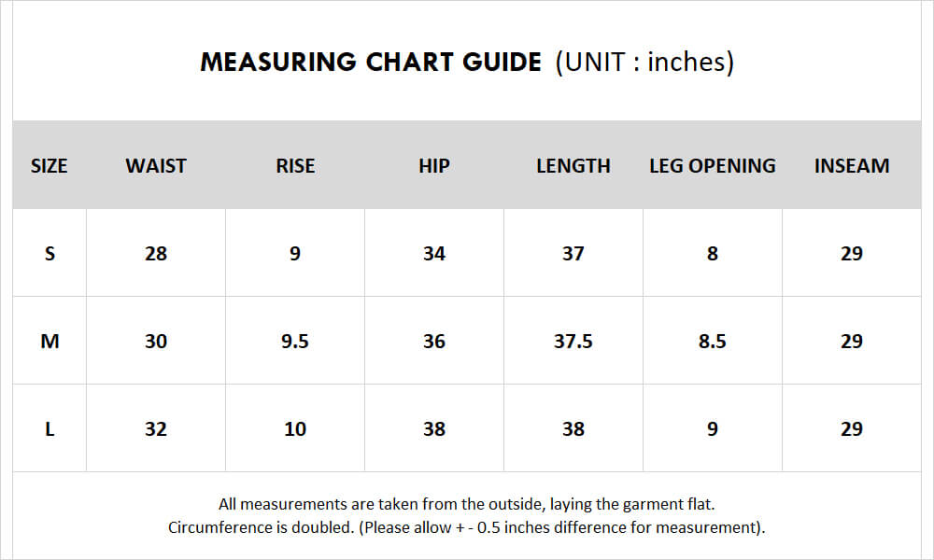Select the size S row label

click(50, 253)
